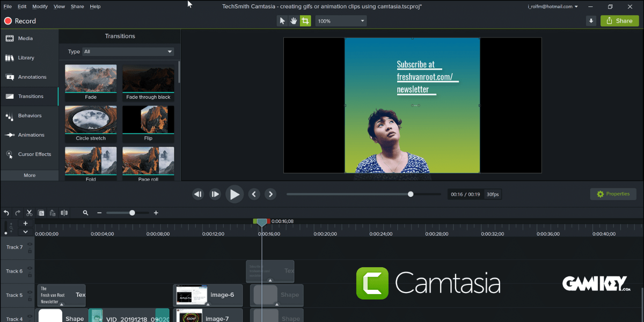Toggle Track 7 disabled state
Screen dimensions: 644x322
coord(30,244)
